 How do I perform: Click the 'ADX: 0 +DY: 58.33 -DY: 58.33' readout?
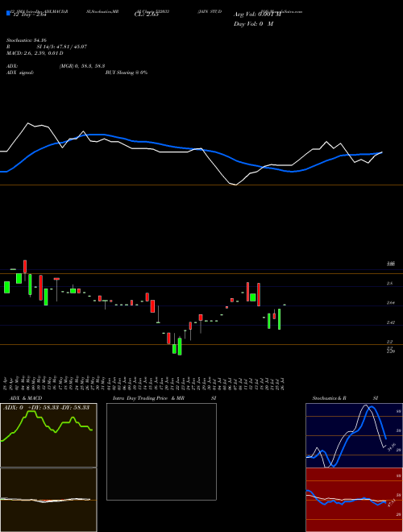pos(46,408)
